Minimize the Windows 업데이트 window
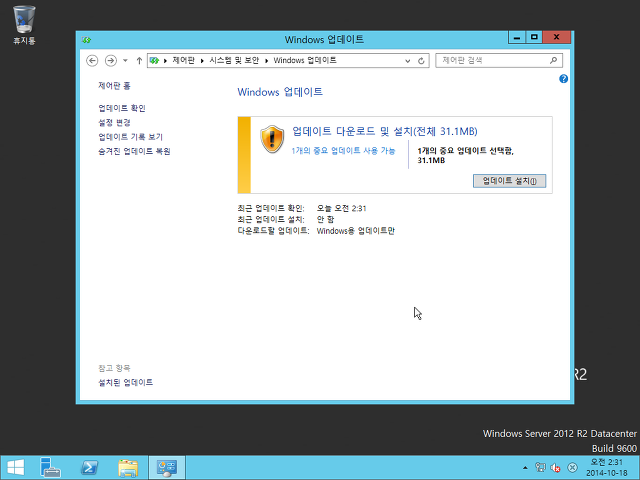Screen dimensions: 640x480 (x=517, y=37)
